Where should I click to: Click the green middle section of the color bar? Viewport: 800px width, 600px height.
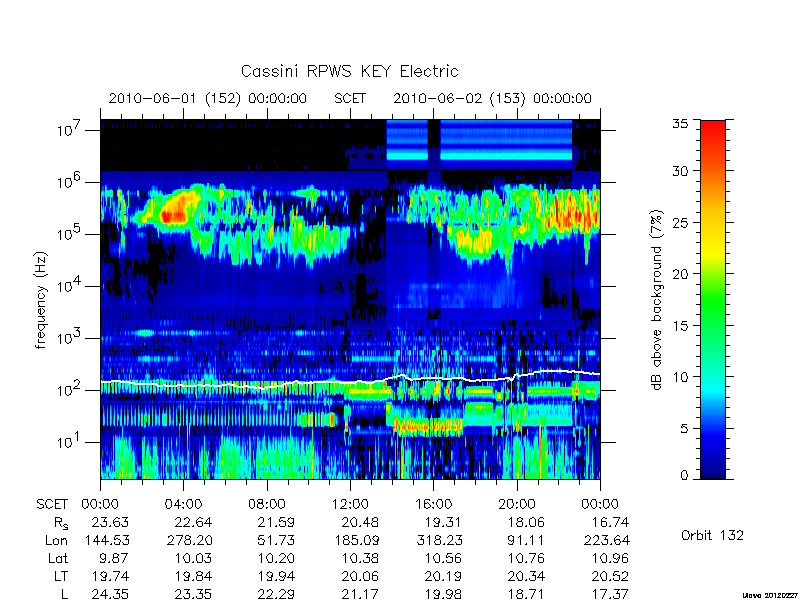(713, 301)
